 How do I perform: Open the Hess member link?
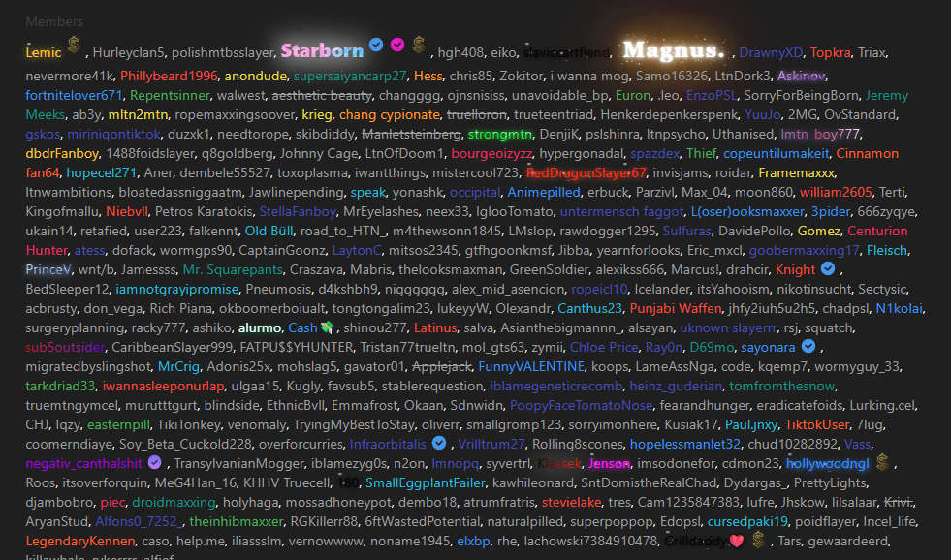point(428,76)
